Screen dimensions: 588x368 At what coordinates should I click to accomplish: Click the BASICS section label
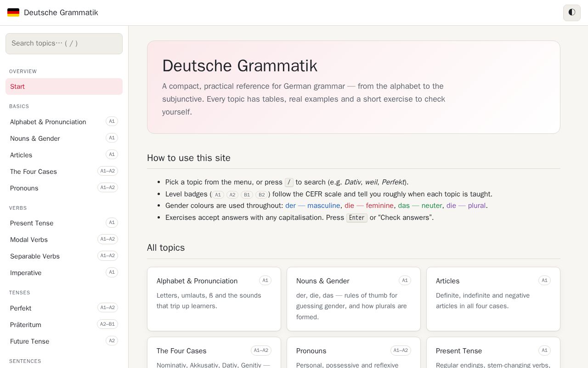(19, 106)
